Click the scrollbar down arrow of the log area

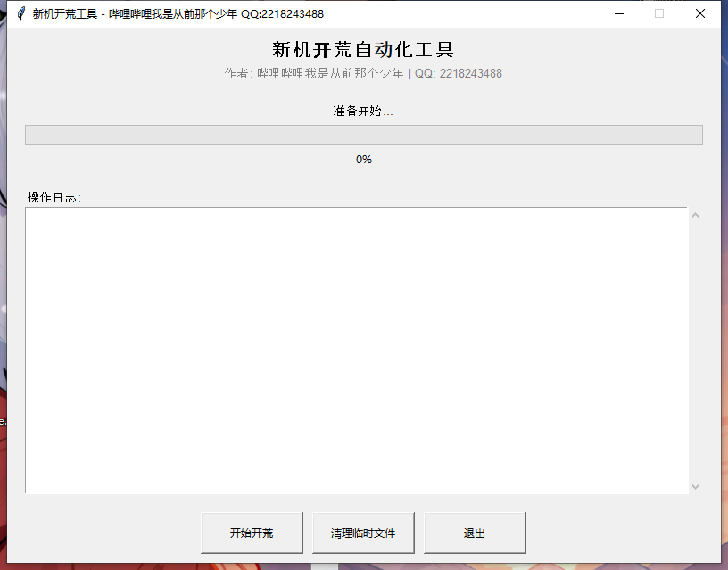[x=696, y=485]
